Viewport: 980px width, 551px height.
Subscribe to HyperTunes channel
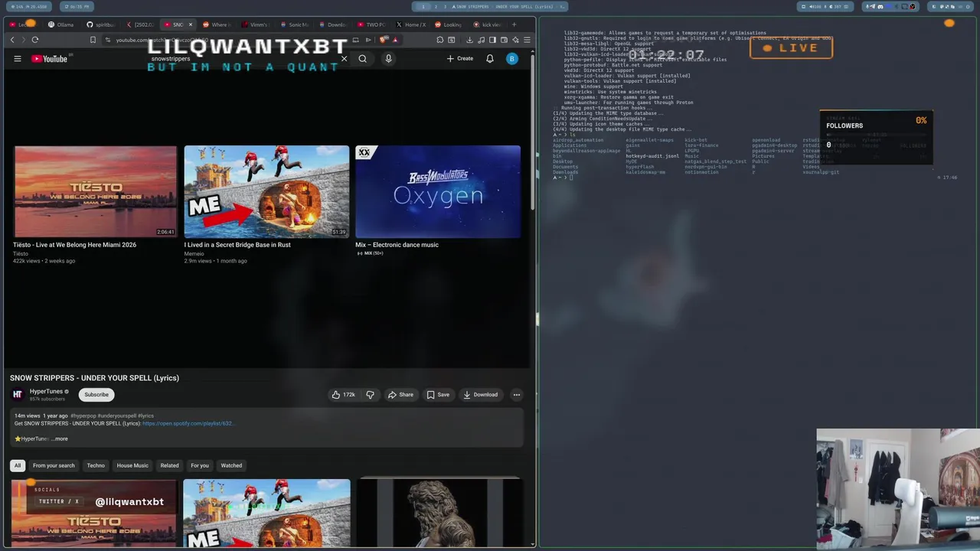96,395
